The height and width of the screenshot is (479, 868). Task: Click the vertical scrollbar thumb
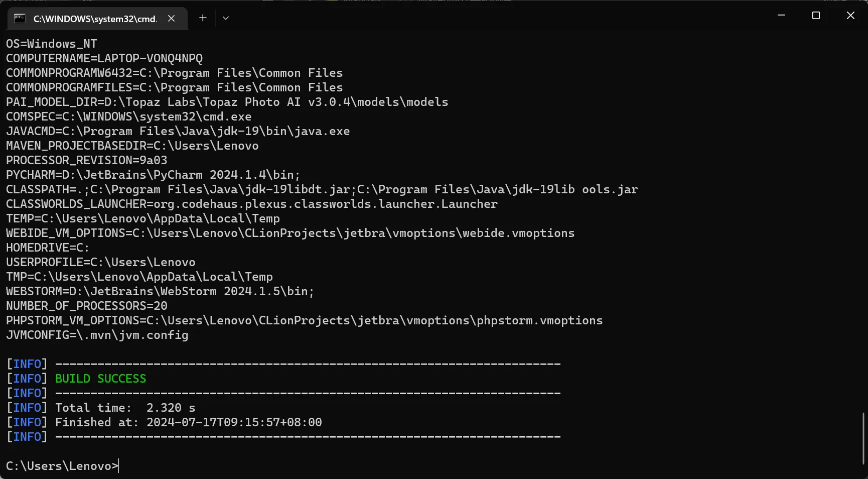tap(863, 438)
